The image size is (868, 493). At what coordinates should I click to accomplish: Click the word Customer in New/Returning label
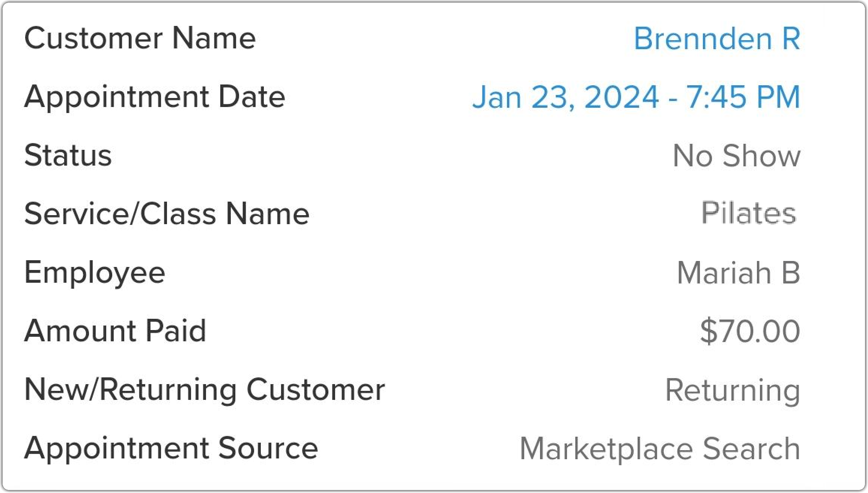(316, 390)
